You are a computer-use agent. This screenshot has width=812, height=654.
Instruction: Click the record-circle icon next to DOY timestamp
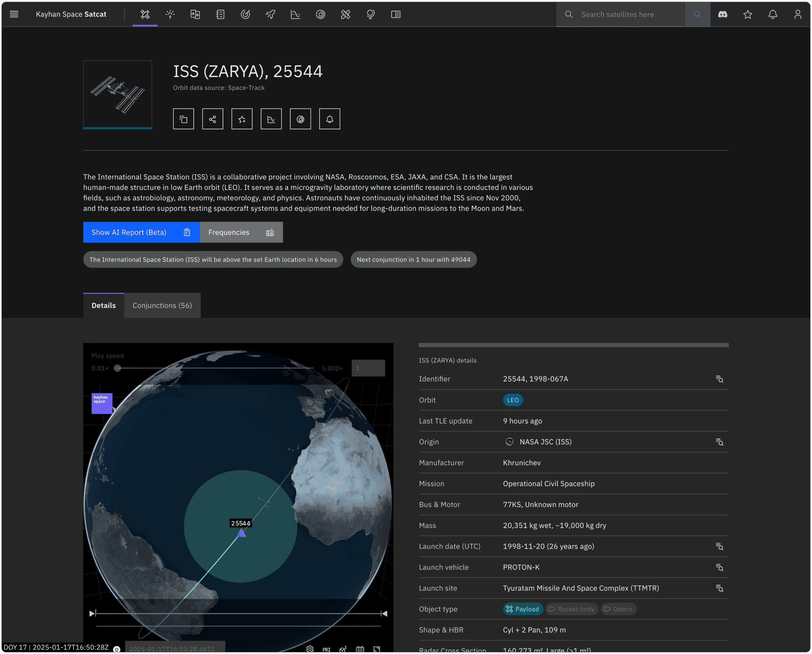[117, 649]
